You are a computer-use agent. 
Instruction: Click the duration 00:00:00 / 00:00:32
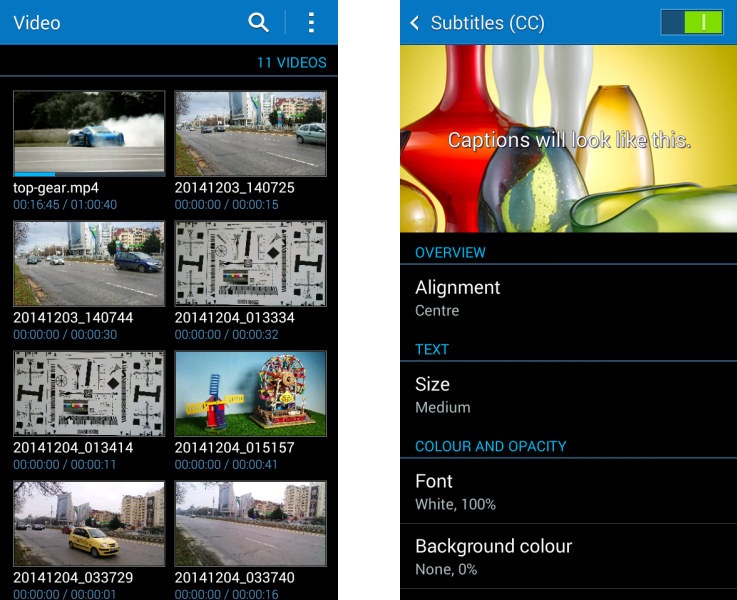pos(227,335)
